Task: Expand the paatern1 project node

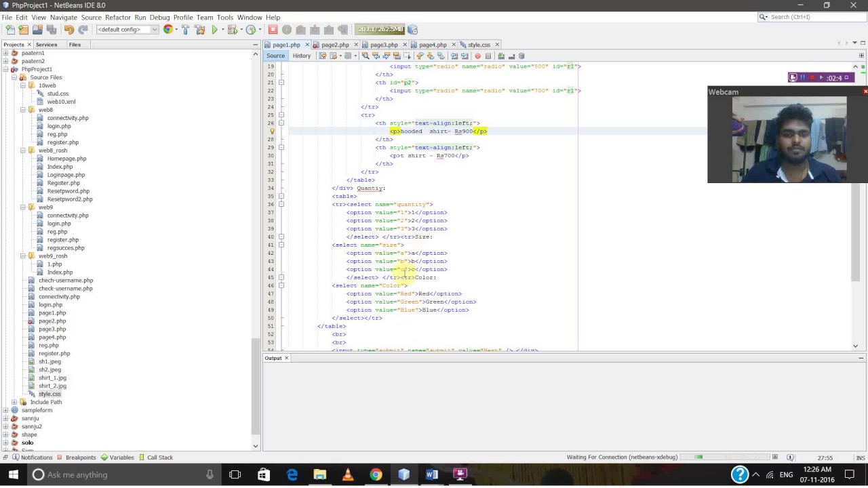Action: [5, 53]
